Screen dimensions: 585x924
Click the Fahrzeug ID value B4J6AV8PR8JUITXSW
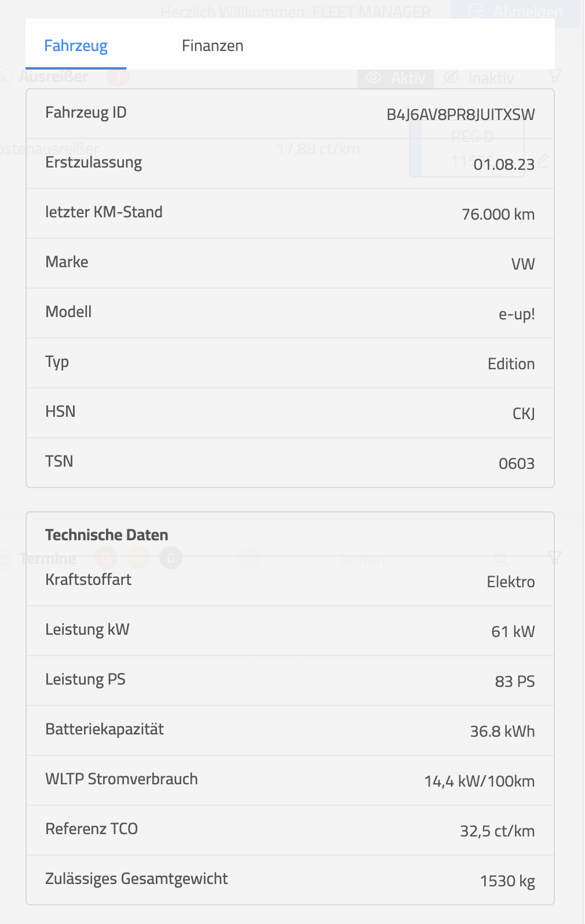(460, 114)
